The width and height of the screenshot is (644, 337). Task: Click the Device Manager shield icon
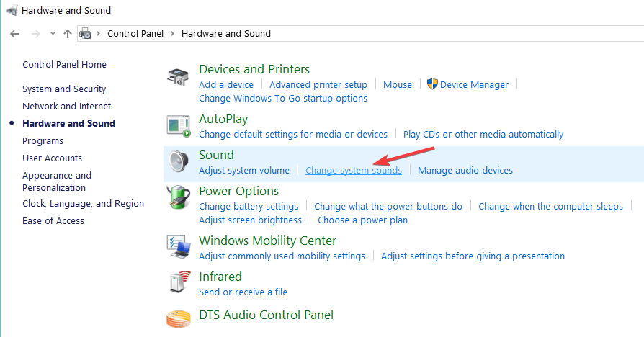pos(432,84)
